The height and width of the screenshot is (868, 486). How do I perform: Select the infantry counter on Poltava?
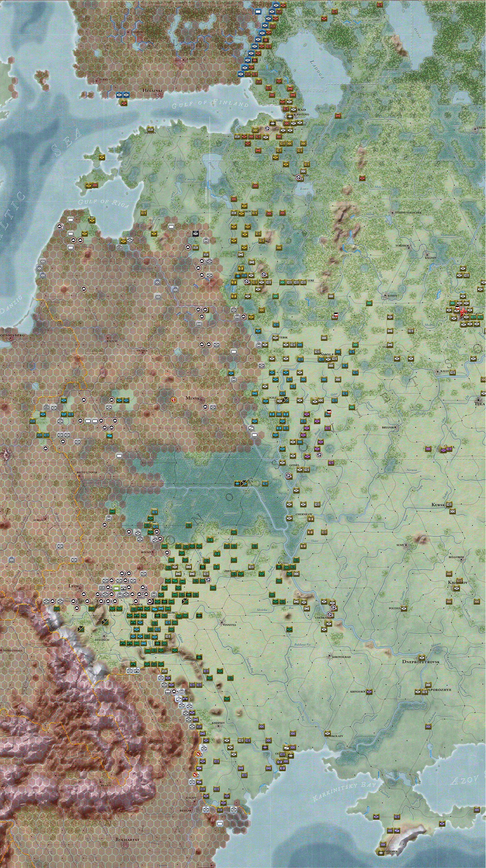[404, 608]
